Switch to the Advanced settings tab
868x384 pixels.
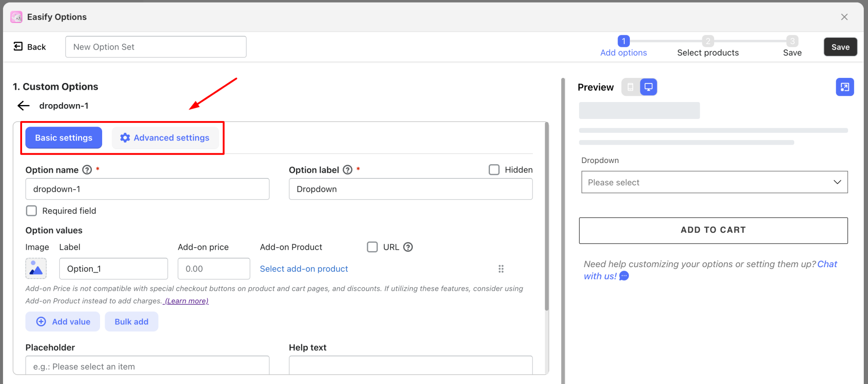[165, 137]
